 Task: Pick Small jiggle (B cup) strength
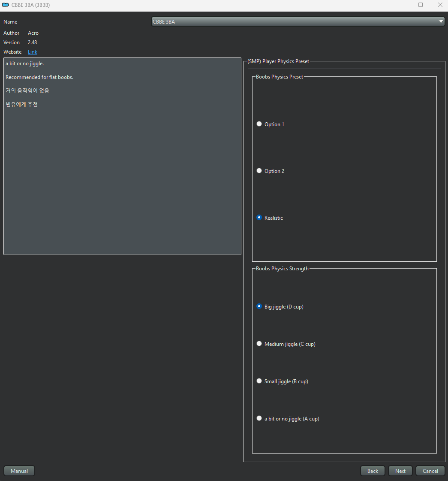282,381
